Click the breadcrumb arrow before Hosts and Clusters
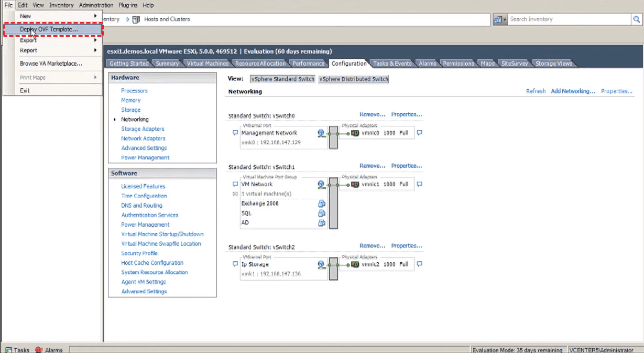This screenshot has height=353, width=644. (x=127, y=19)
